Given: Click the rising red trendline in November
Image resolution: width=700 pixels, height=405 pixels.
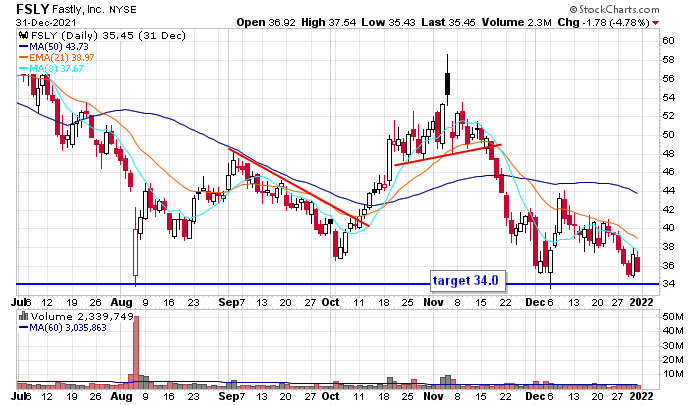Looking at the screenshot, I should click(x=448, y=155).
